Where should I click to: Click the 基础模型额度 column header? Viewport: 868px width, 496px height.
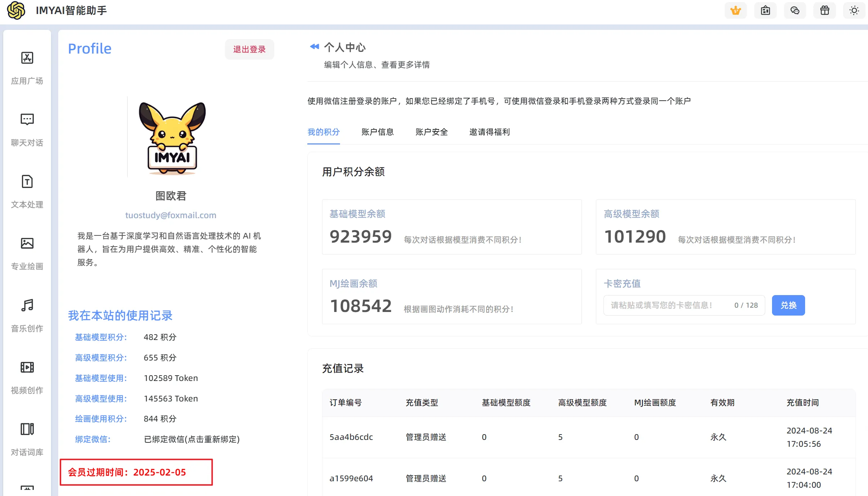coord(506,403)
